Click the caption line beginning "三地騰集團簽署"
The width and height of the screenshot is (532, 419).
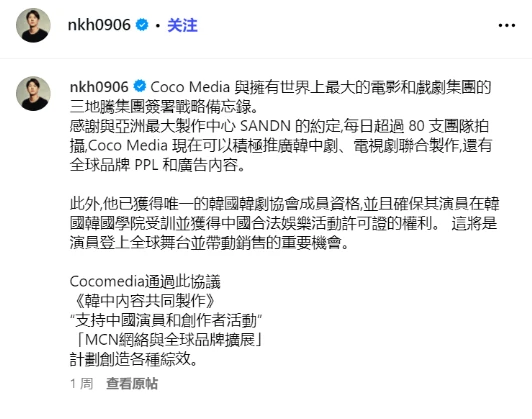[164, 107]
